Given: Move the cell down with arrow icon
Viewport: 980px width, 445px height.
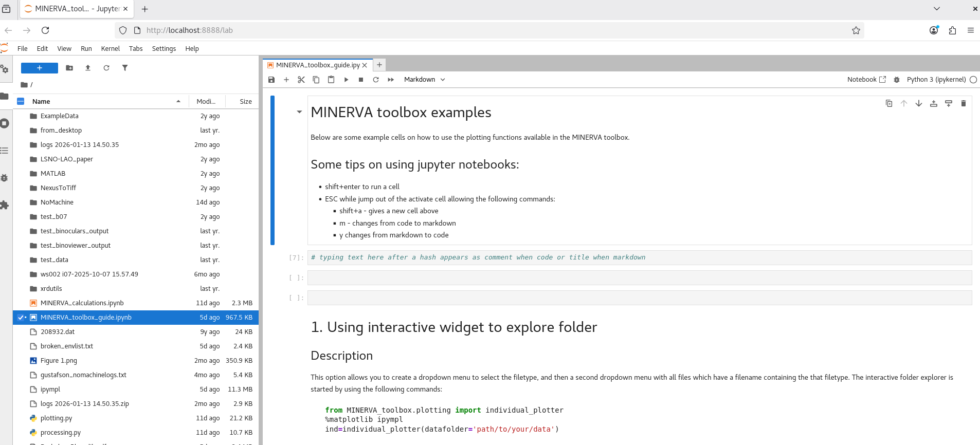Looking at the screenshot, I should pos(918,103).
